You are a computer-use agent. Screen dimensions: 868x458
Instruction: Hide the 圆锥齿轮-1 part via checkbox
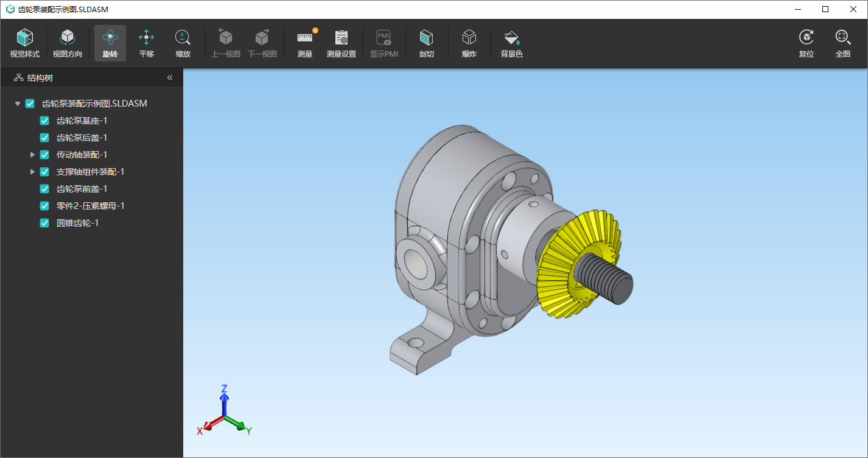click(x=44, y=223)
